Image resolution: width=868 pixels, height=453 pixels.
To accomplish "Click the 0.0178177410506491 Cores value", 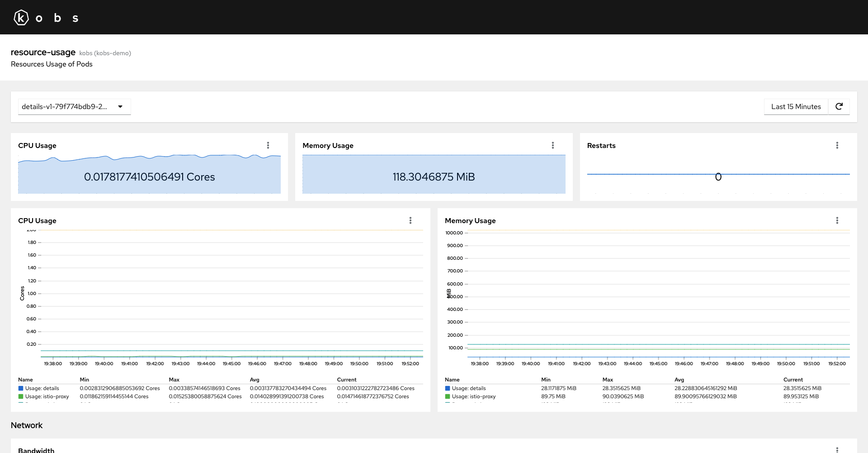I will click(x=149, y=177).
